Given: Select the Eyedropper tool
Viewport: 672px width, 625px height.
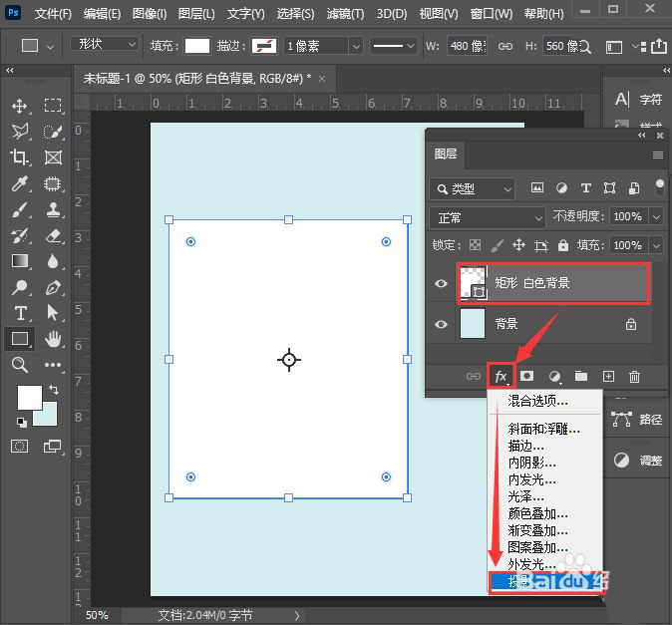Looking at the screenshot, I should (19, 183).
